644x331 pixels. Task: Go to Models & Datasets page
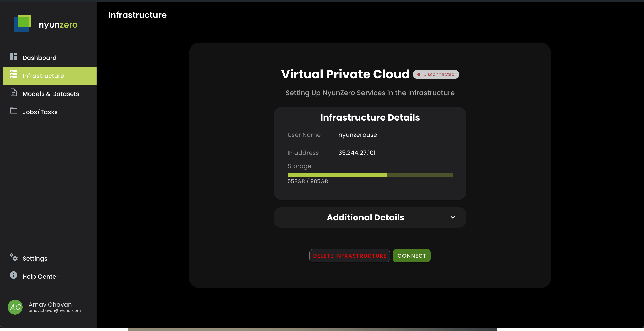coord(51,94)
